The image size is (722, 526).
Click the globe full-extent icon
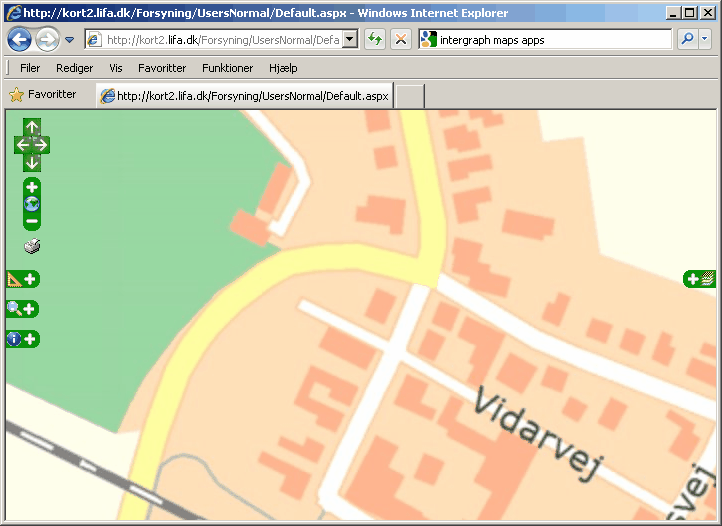[32, 204]
